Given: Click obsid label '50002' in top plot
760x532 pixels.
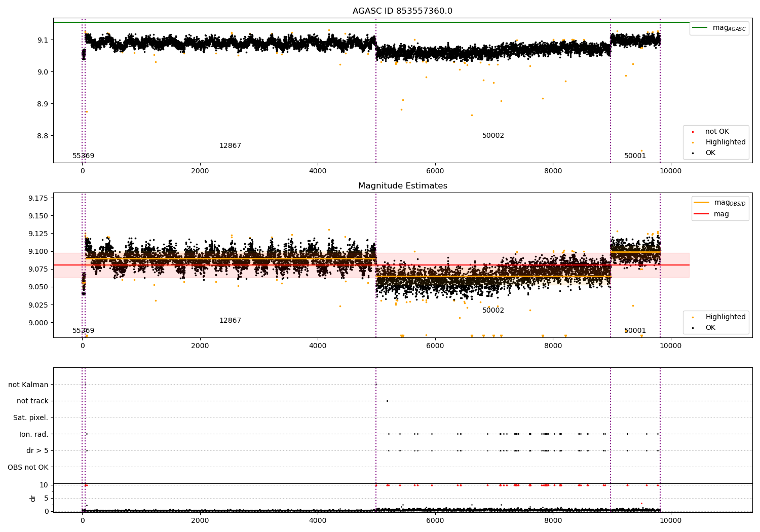Looking at the screenshot, I should (493, 136).
